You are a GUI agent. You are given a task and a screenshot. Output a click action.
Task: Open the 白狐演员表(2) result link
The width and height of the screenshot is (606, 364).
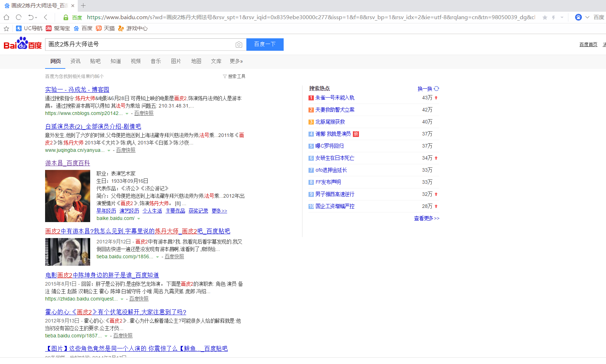(x=93, y=127)
